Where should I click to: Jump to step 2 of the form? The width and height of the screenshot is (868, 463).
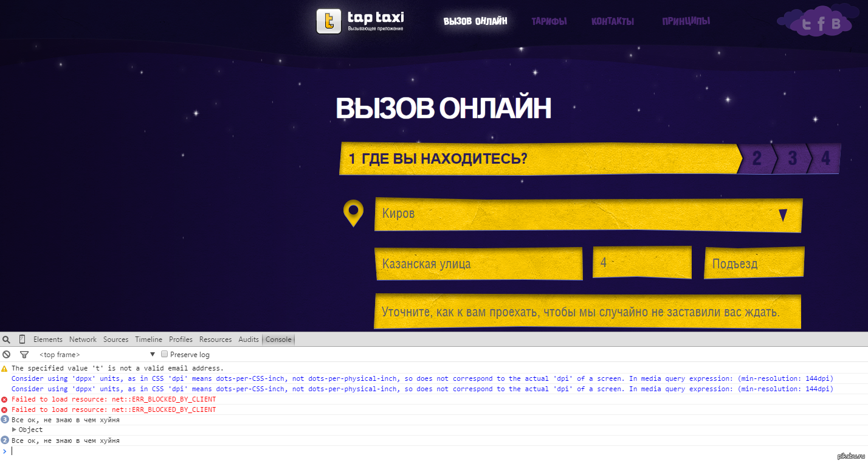coord(757,159)
